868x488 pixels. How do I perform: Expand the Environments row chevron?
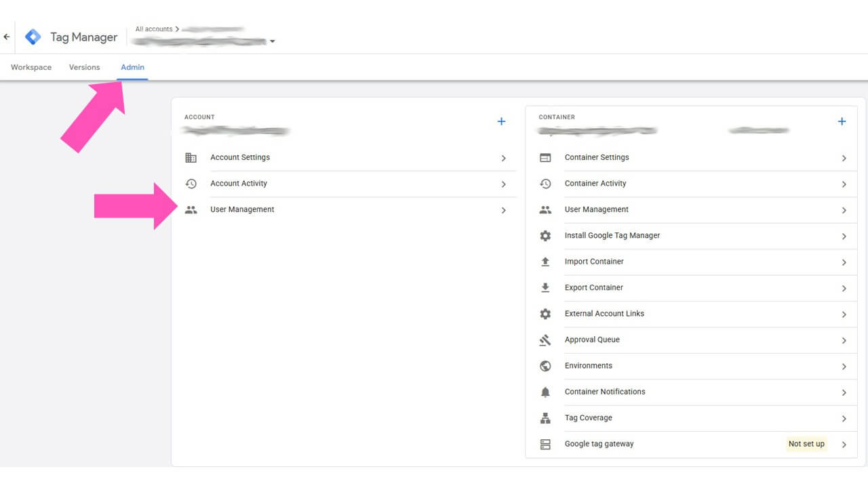pos(844,367)
